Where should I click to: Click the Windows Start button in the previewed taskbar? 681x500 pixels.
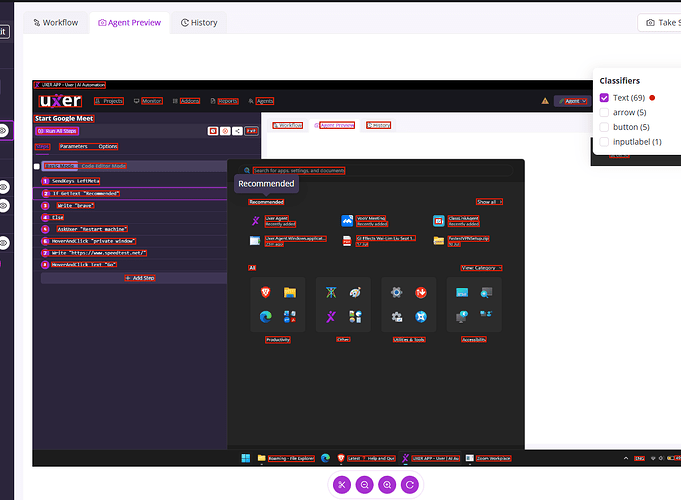(246, 458)
